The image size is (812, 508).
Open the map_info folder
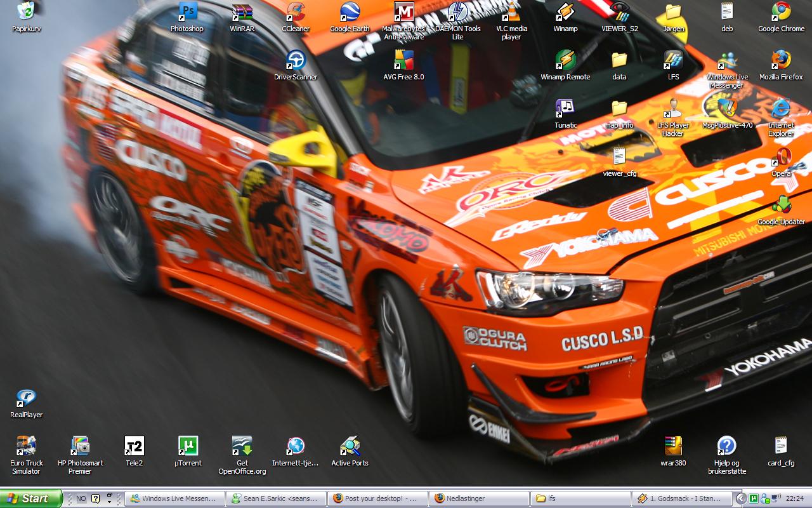click(619, 114)
